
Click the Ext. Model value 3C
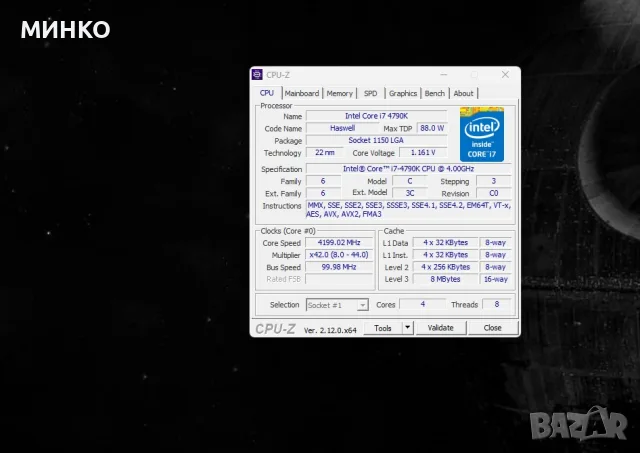point(410,193)
